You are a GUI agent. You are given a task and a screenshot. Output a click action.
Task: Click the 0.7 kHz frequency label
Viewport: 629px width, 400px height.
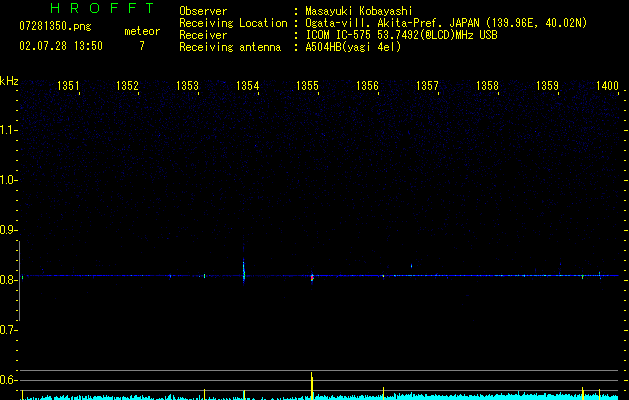coord(8,330)
